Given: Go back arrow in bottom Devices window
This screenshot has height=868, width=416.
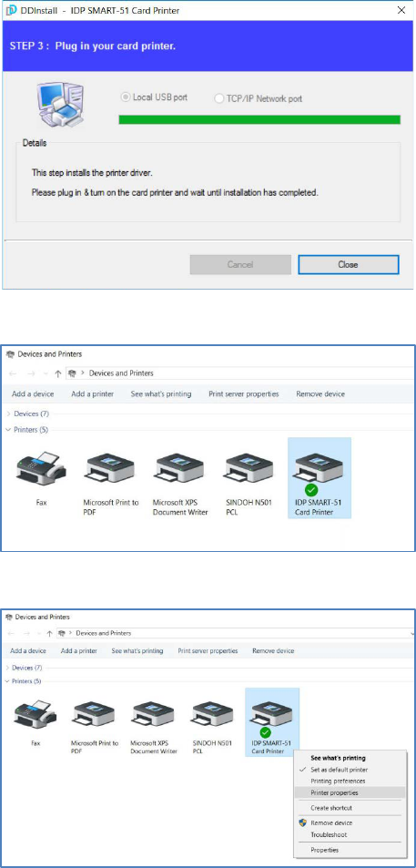Looking at the screenshot, I should (x=11, y=633).
